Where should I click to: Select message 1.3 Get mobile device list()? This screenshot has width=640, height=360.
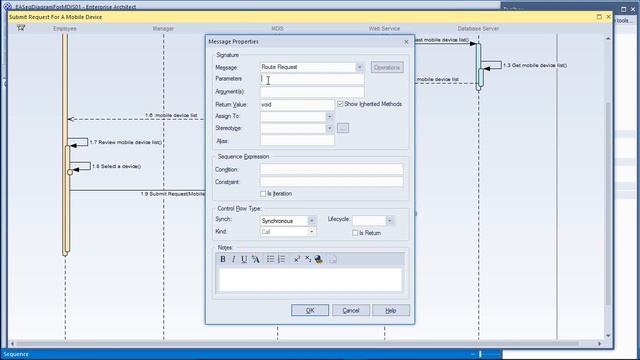(x=535, y=65)
